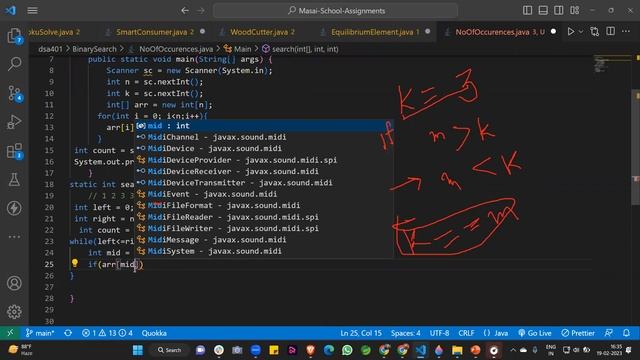This screenshot has width=640, height=360.
Task: Open the run options dropdown arrow
Action: [x=580, y=31]
